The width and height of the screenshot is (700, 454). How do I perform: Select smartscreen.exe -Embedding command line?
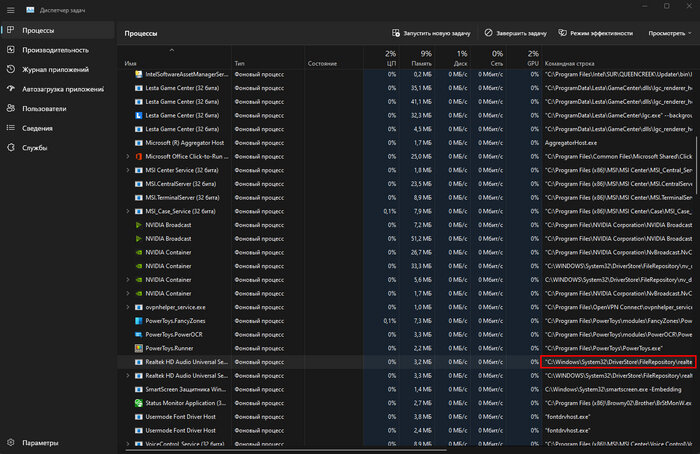point(613,389)
